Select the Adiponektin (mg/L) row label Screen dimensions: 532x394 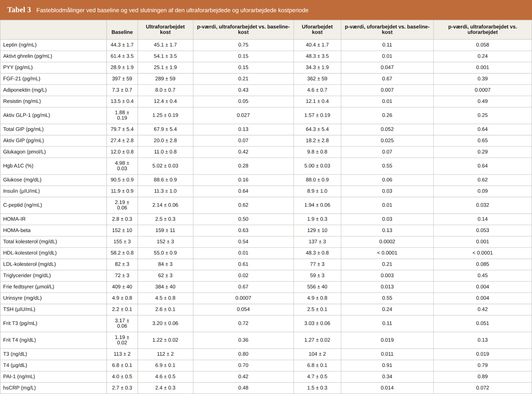[25, 90]
